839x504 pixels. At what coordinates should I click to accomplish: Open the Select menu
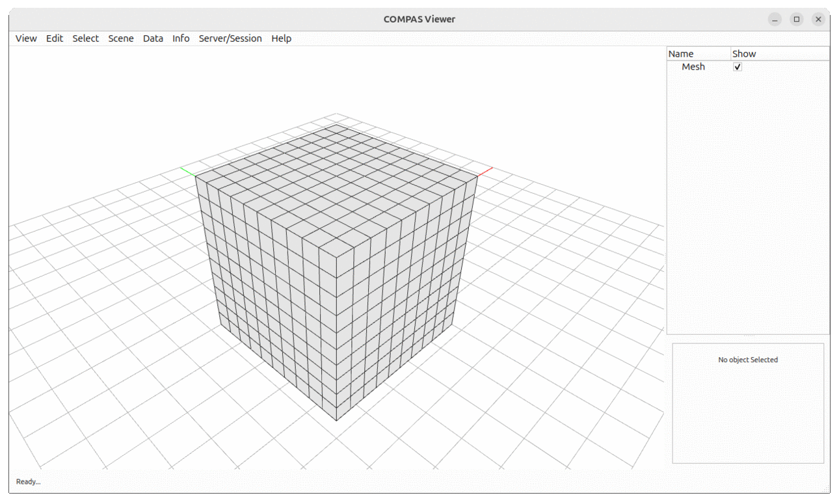[85, 38]
